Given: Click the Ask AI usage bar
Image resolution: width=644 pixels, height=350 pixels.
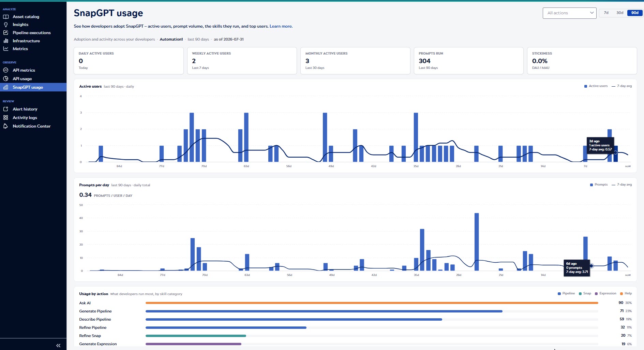Looking at the screenshot, I should pyautogui.click(x=372, y=303).
